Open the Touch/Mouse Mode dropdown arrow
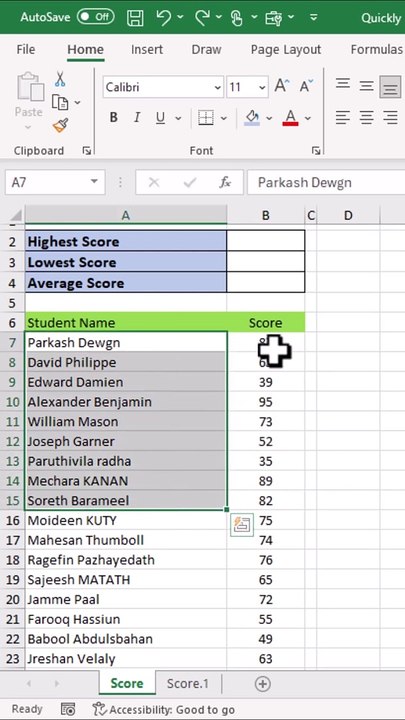This screenshot has height=720, width=405. [254, 17]
